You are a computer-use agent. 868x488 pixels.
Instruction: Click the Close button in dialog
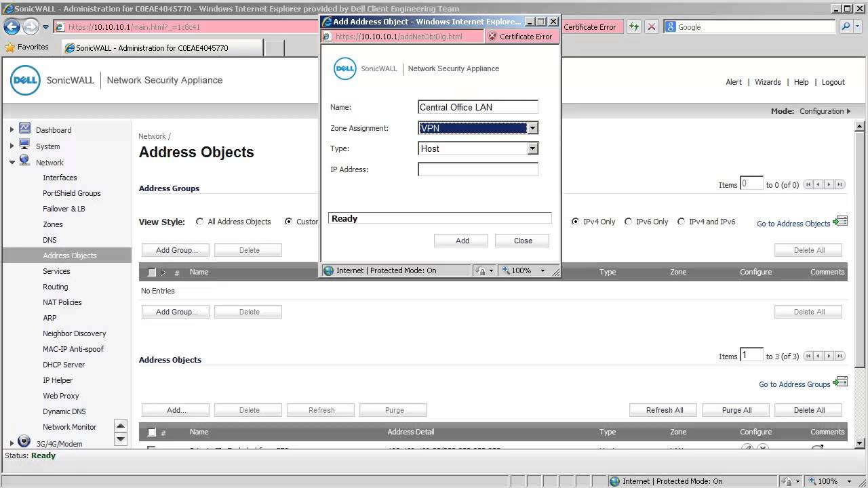click(523, 241)
